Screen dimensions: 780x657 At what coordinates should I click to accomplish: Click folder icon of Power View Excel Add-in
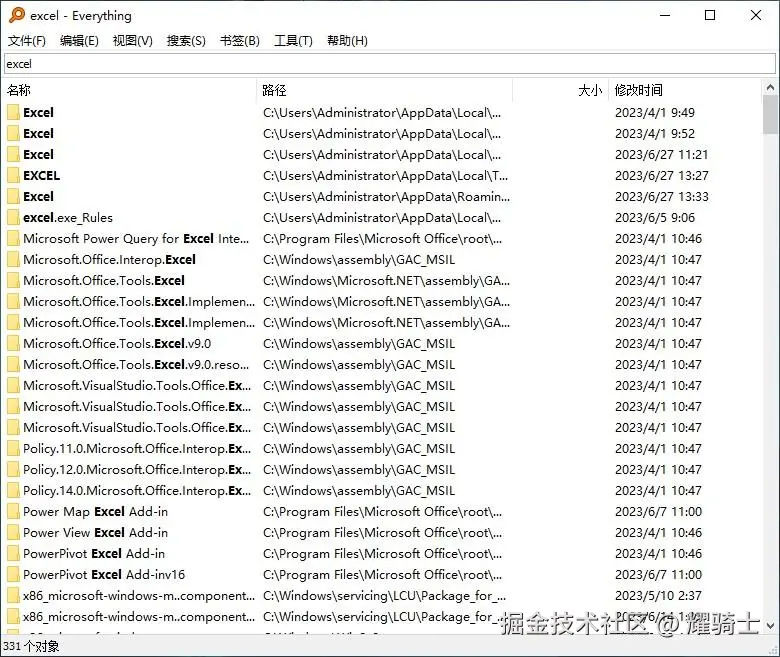[13, 533]
